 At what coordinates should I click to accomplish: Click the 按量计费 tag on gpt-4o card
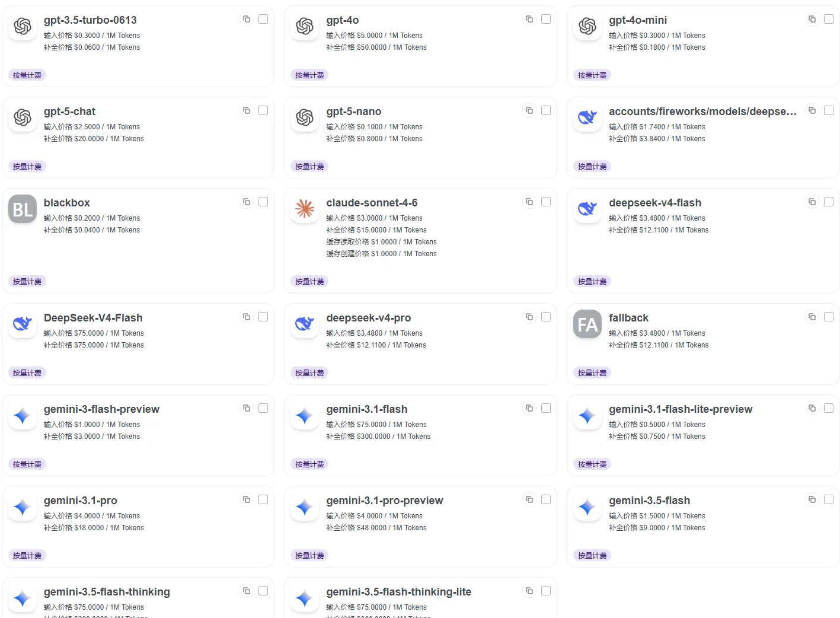309,75
